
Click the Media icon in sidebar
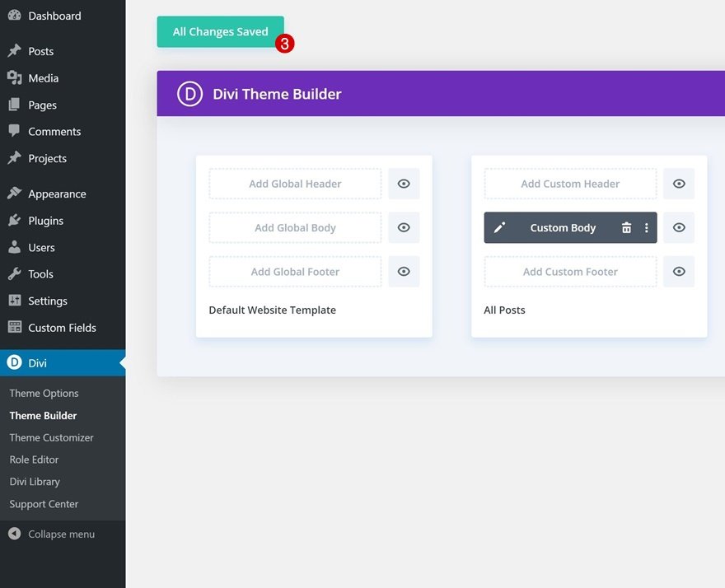pyautogui.click(x=14, y=77)
